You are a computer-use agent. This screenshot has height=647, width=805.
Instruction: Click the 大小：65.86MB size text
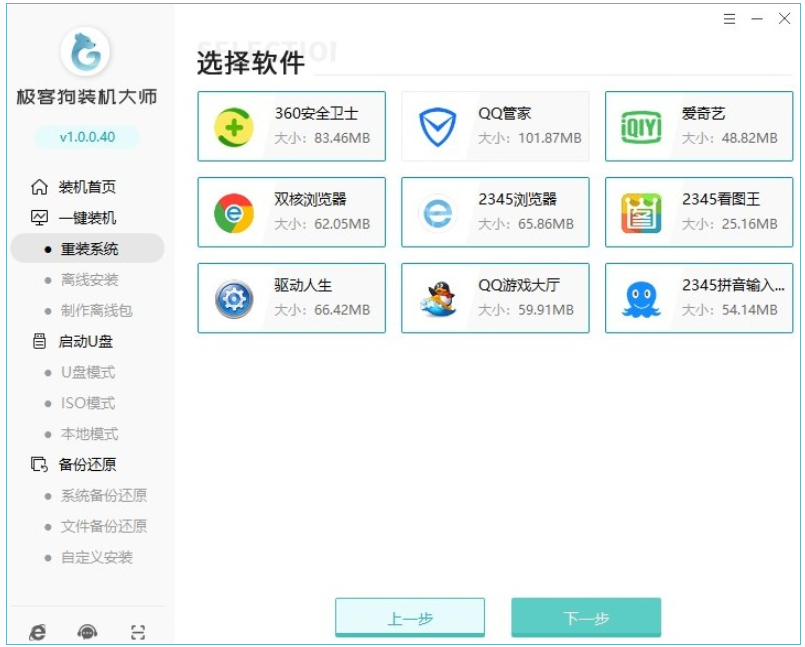pyautogui.click(x=526, y=224)
